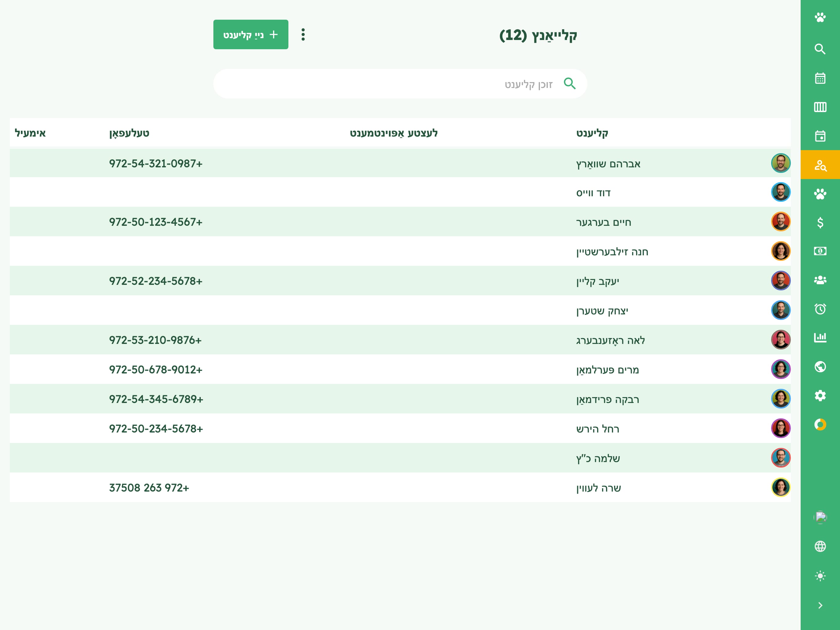Open client חיים בערגער
The image size is (840, 630).
(604, 222)
